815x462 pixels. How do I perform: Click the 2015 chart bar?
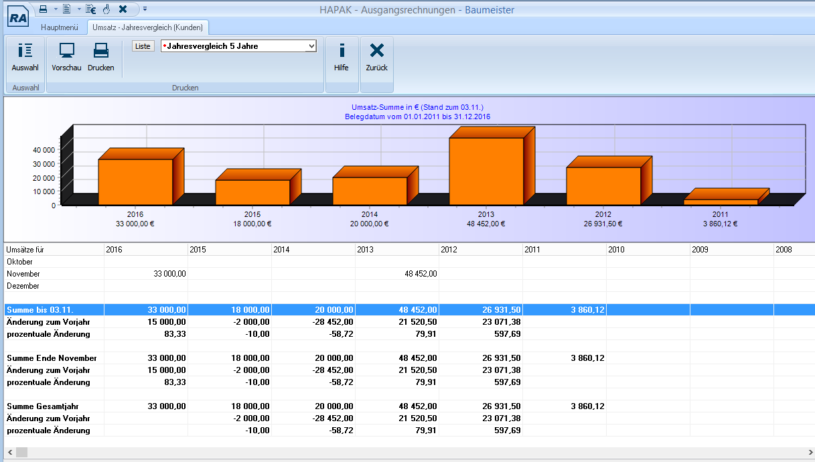click(x=253, y=192)
